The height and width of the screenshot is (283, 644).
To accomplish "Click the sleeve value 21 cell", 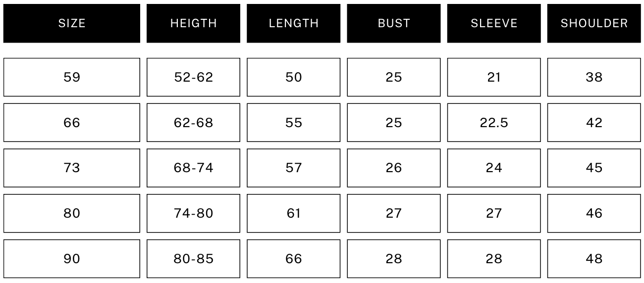I will point(494,77).
